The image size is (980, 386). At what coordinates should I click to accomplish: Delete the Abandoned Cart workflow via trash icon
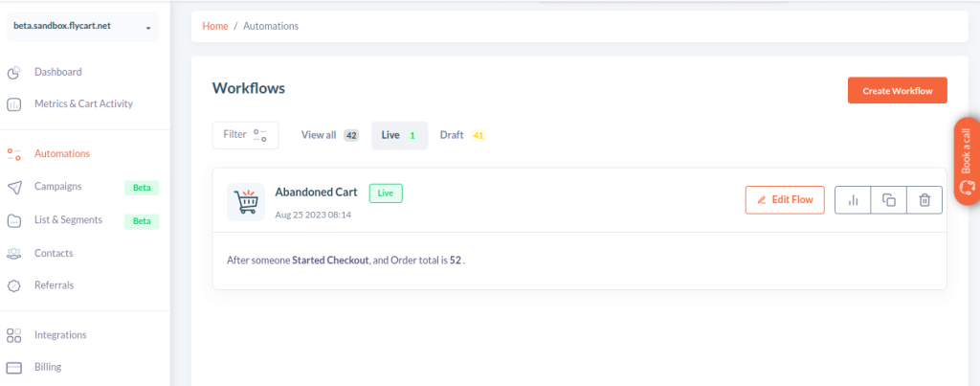tap(924, 200)
